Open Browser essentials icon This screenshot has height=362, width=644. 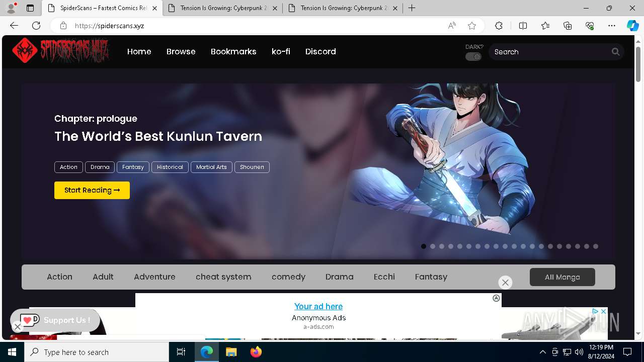coord(590,26)
